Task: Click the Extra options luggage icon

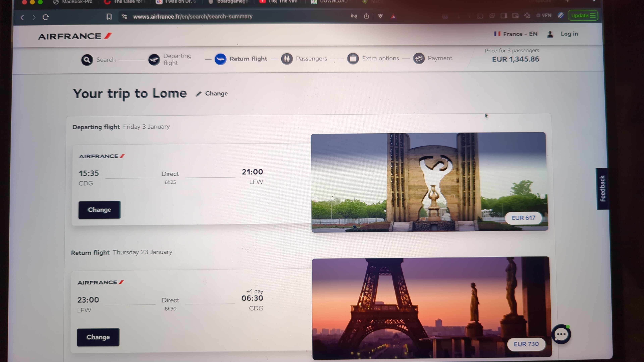Action: click(x=353, y=59)
